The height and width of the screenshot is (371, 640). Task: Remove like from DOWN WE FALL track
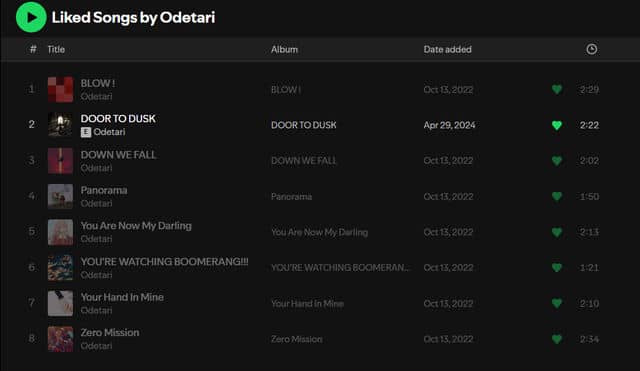(557, 161)
